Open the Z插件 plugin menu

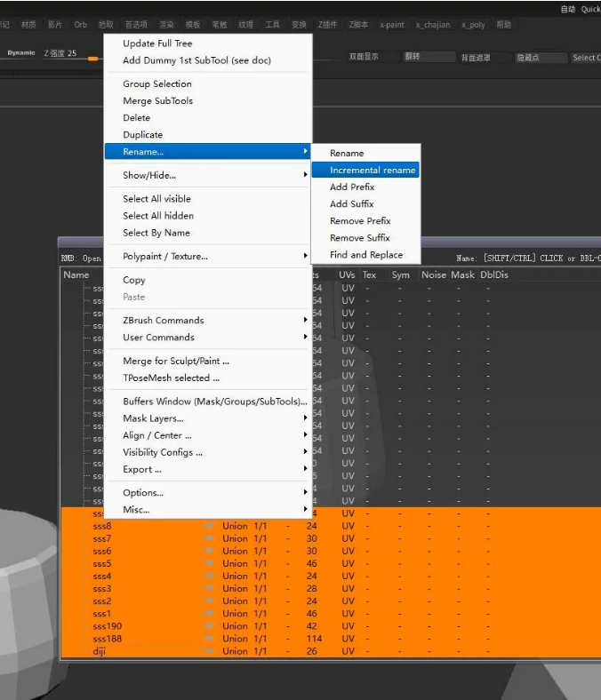(x=327, y=25)
